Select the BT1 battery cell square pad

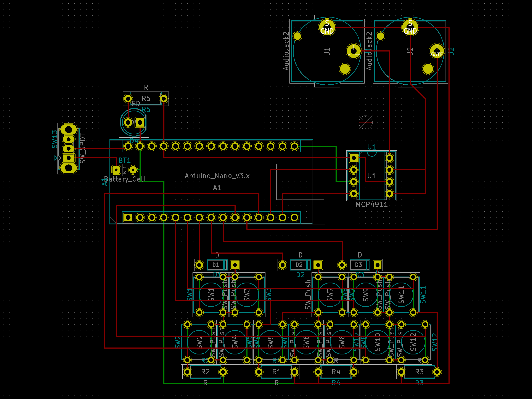116,170
